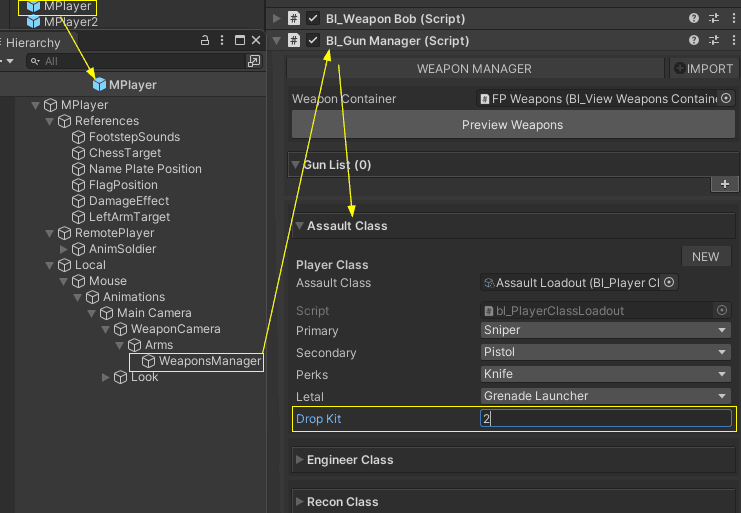Screen dimensions: 741x513
Task: Expand the Recon Class foldout
Action: 300,502
